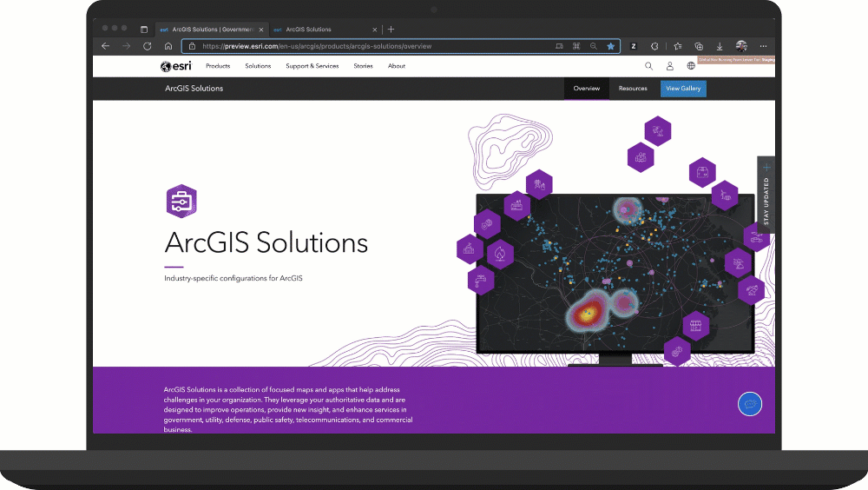Open the user account sign-in icon
Screen dimensions: 868x490
coord(670,66)
